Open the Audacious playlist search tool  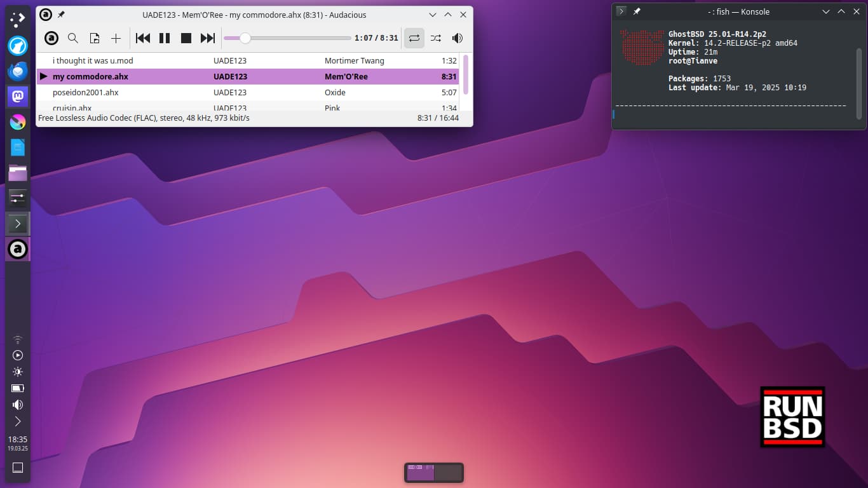(x=73, y=38)
